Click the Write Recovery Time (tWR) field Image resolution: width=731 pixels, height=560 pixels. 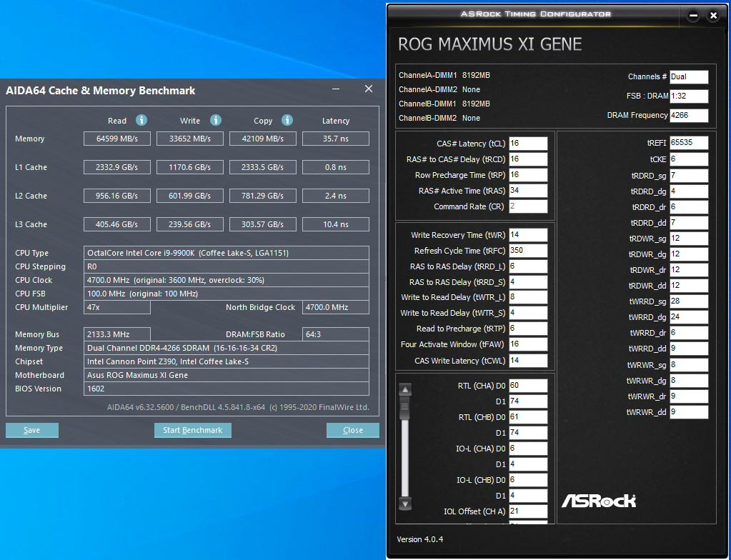pos(528,235)
